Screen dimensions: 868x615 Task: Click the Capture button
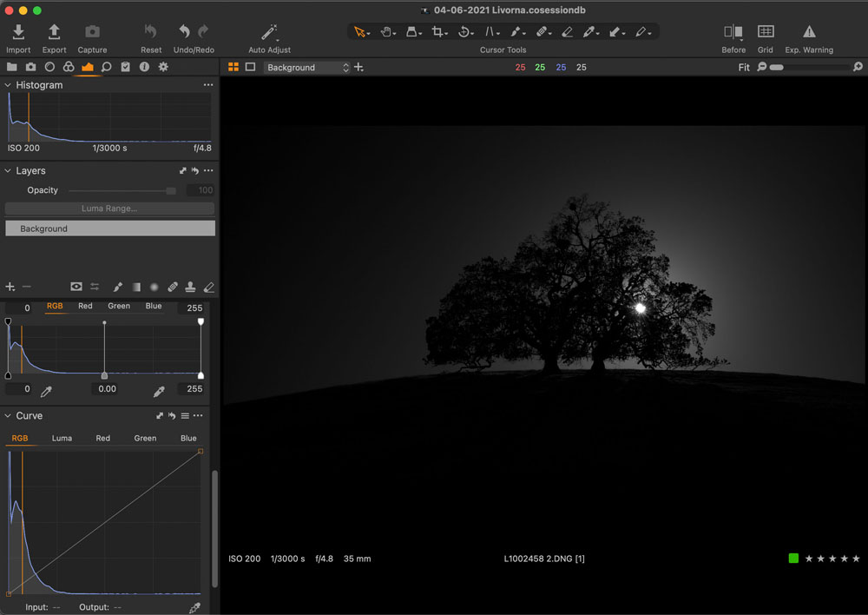pos(93,38)
